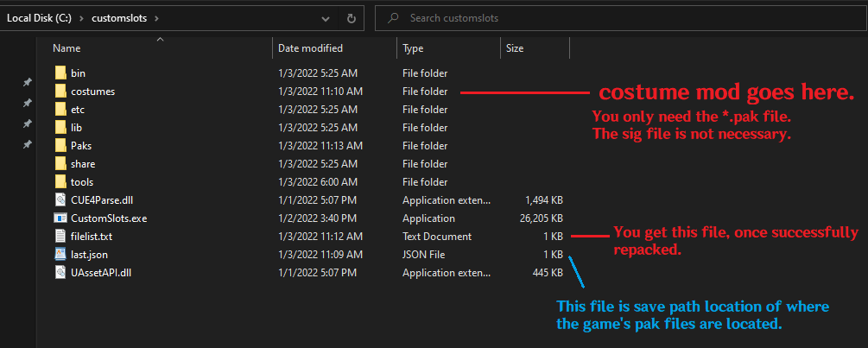
Task: Select the CUE4Parse.dll file icon
Action: (61, 199)
